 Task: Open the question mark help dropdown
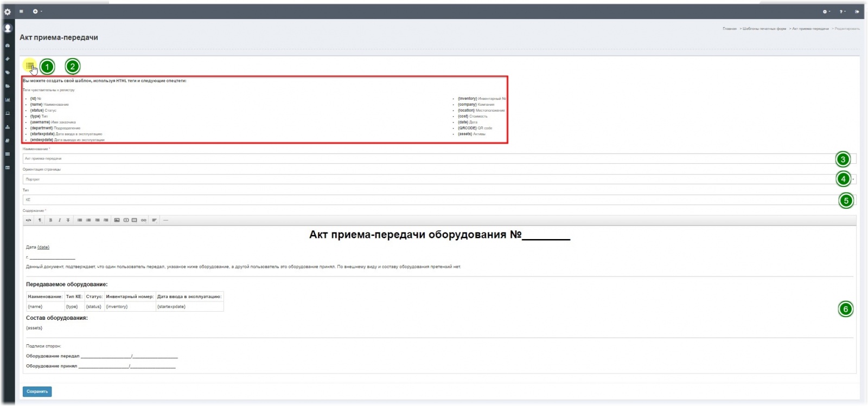843,11
